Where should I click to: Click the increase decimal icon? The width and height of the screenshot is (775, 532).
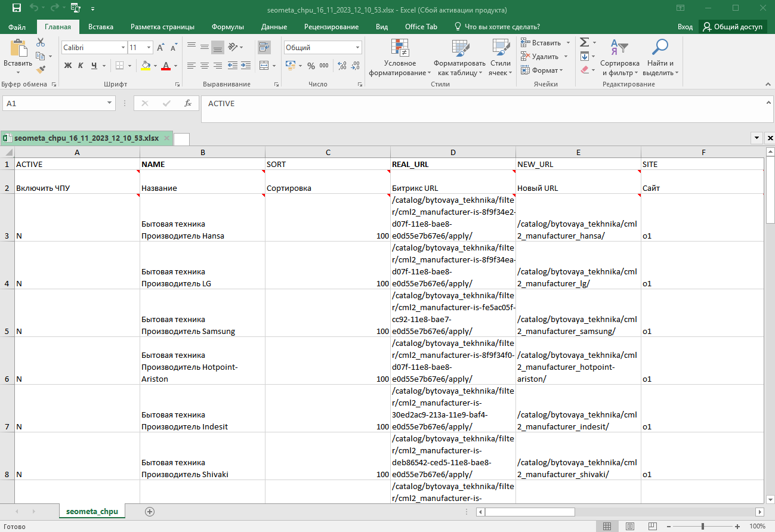click(342, 66)
